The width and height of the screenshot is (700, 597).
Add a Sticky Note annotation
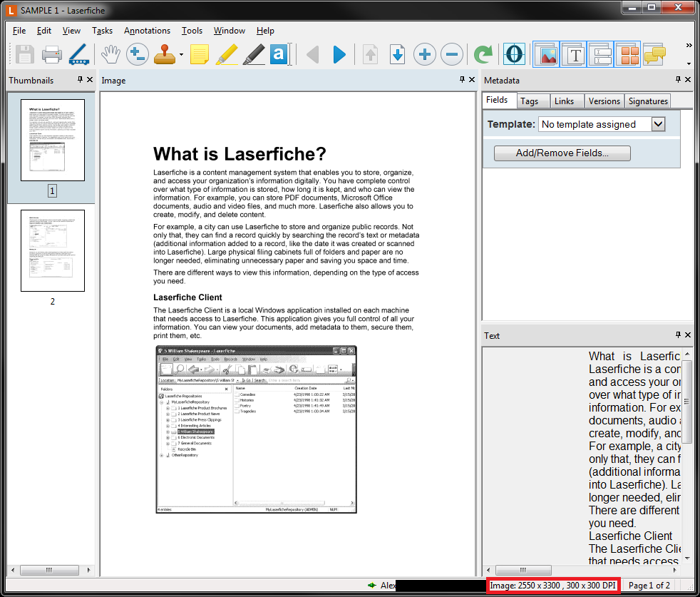[200, 54]
